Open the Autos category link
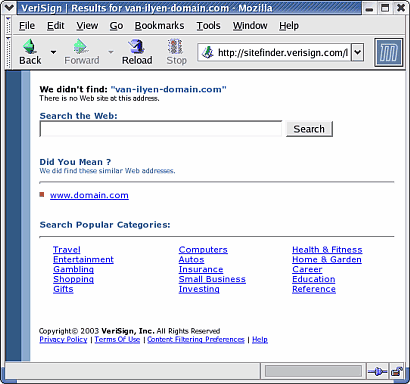 191,259
